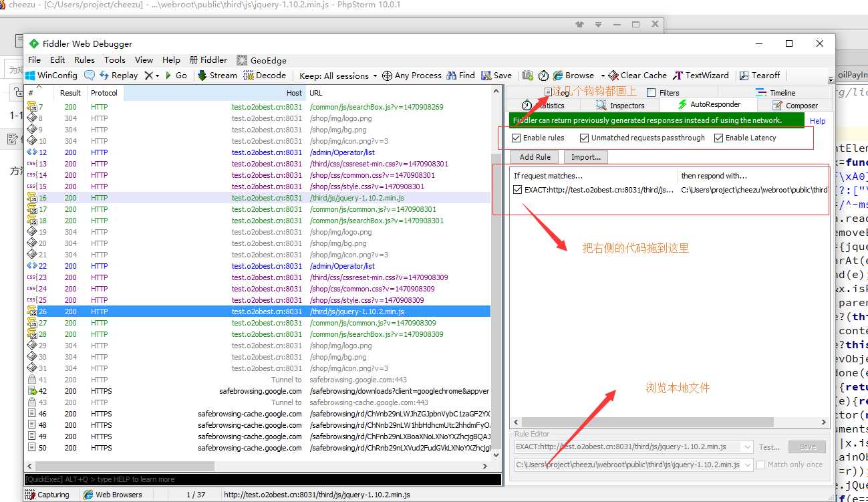Toggle the Unmatched requests passthrough checkbox
Image resolution: width=868 pixels, height=502 pixels.
point(584,138)
